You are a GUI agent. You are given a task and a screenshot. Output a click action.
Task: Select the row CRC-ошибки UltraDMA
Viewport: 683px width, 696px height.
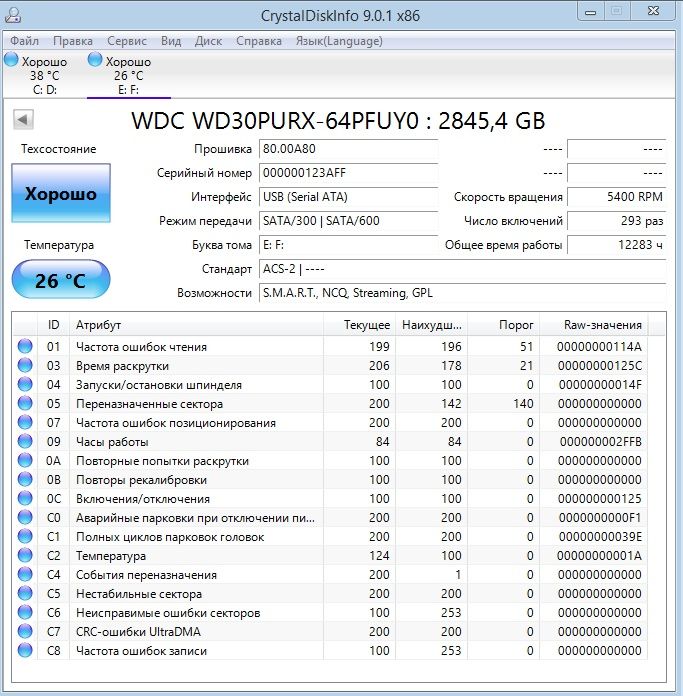pos(330,631)
